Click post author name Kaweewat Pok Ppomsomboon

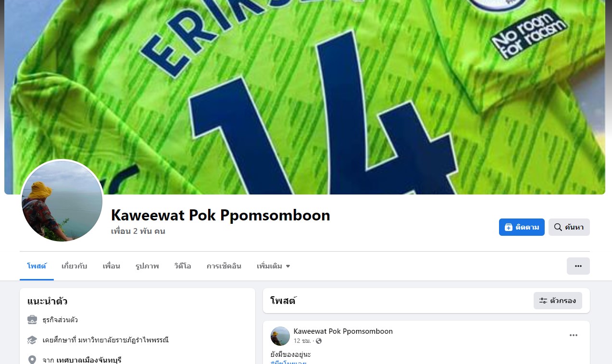[x=343, y=331]
